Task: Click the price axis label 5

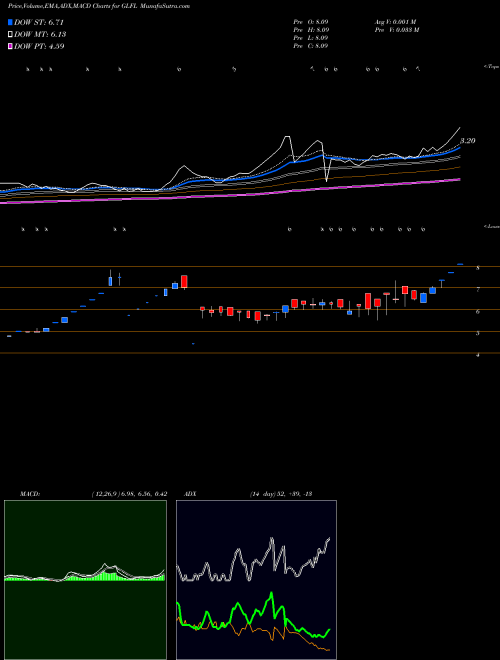Action: pos(478,333)
